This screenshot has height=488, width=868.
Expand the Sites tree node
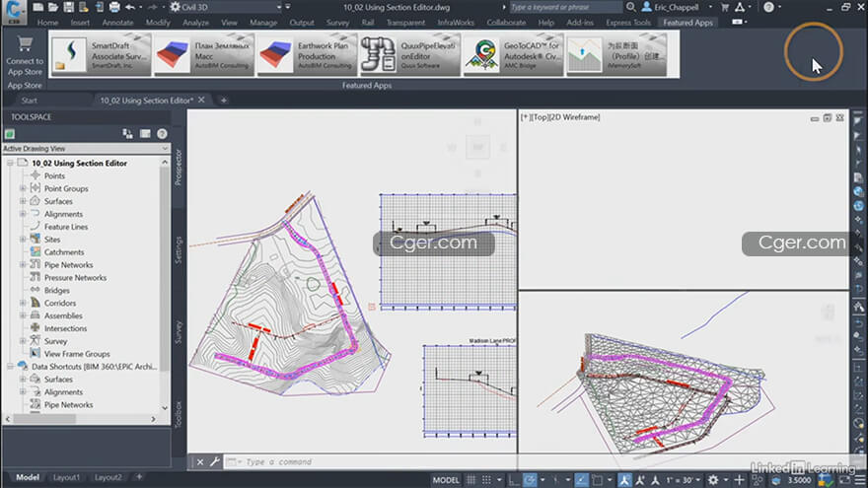click(23, 240)
